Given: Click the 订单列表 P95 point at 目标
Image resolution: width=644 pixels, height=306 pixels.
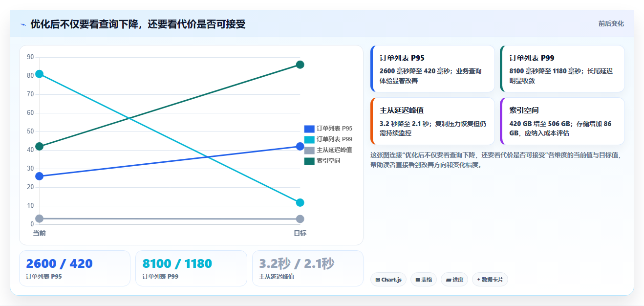Looking at the screenshot, I should click(x=300, y=146).
